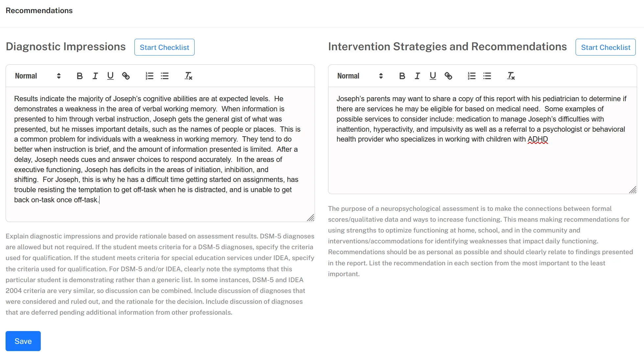Toggle italic in Intervention Strategies editor
Screen dimensions: 644x357
click(x=417, y=76)
